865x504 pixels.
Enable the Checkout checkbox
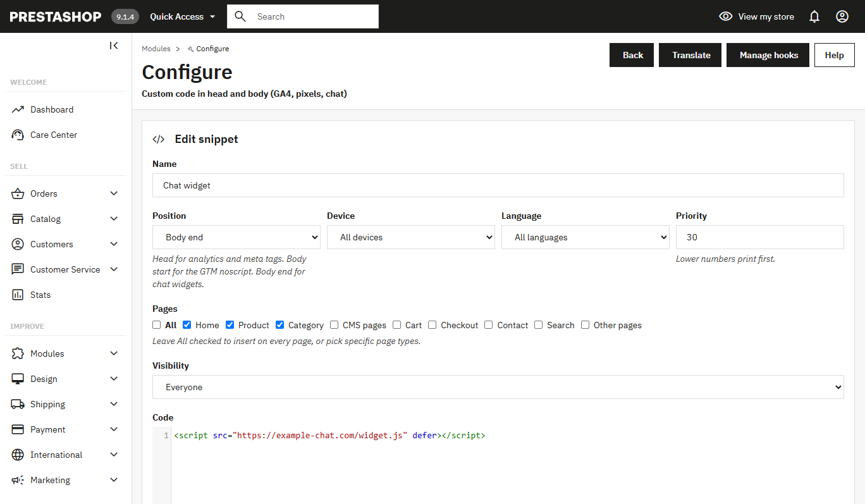click(x=432, y=325)
